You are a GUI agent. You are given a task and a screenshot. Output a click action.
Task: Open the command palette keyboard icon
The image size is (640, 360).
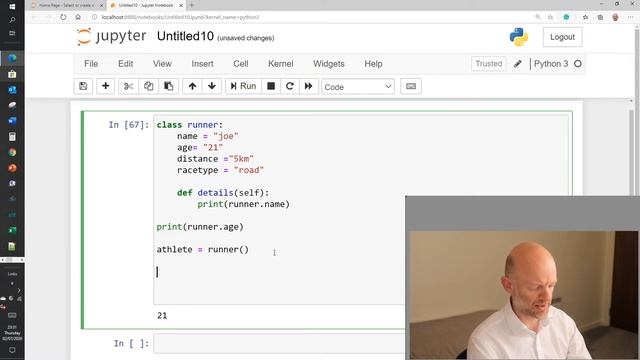pyautogui.click(x=411, y=86)
